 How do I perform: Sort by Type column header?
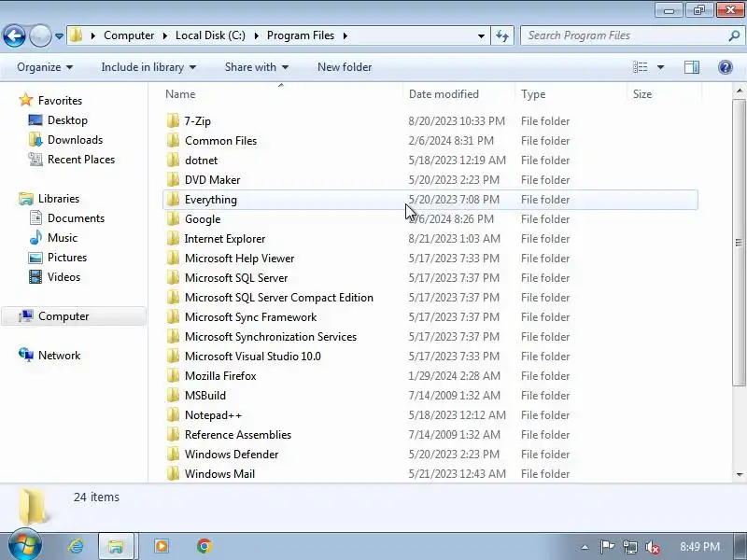[x=532, y=94]
